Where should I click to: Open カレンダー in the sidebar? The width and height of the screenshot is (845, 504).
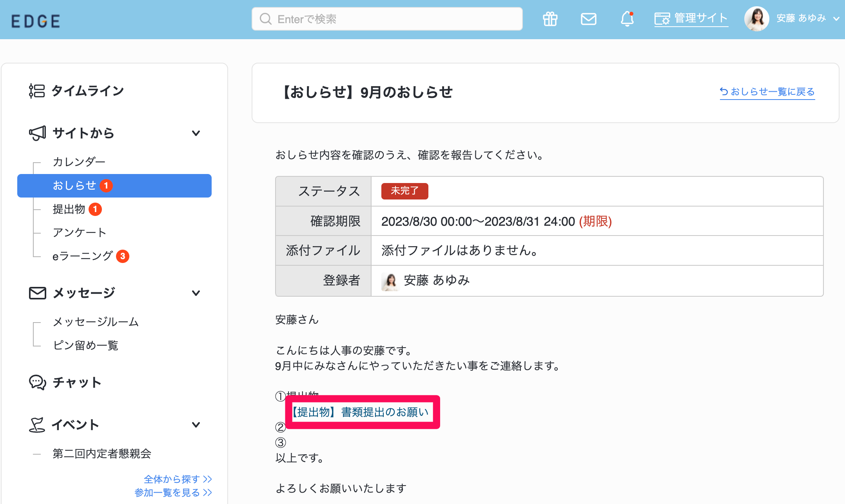pos(79,162)
